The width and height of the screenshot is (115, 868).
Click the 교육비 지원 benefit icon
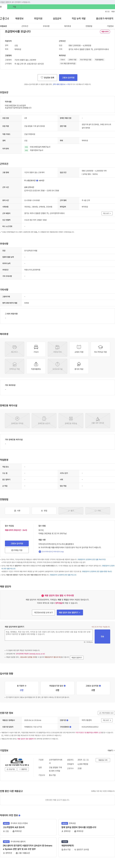tap(79, 349)
